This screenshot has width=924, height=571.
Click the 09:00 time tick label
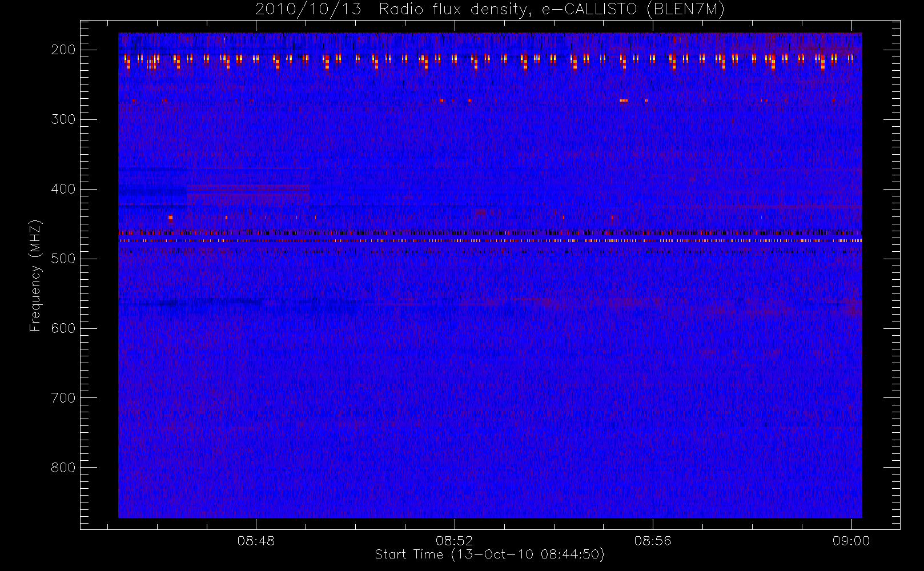851,541
